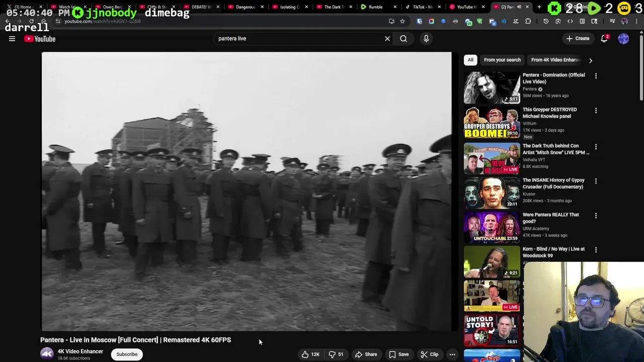
Task: Open the 'GROYPER DESTROYS' thumbnail
Action: (x=492, y=122)
